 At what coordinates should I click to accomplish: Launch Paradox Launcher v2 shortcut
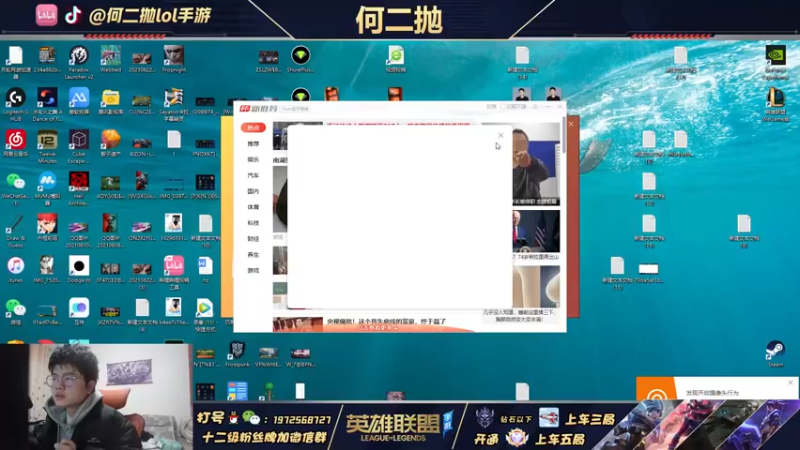79,55
